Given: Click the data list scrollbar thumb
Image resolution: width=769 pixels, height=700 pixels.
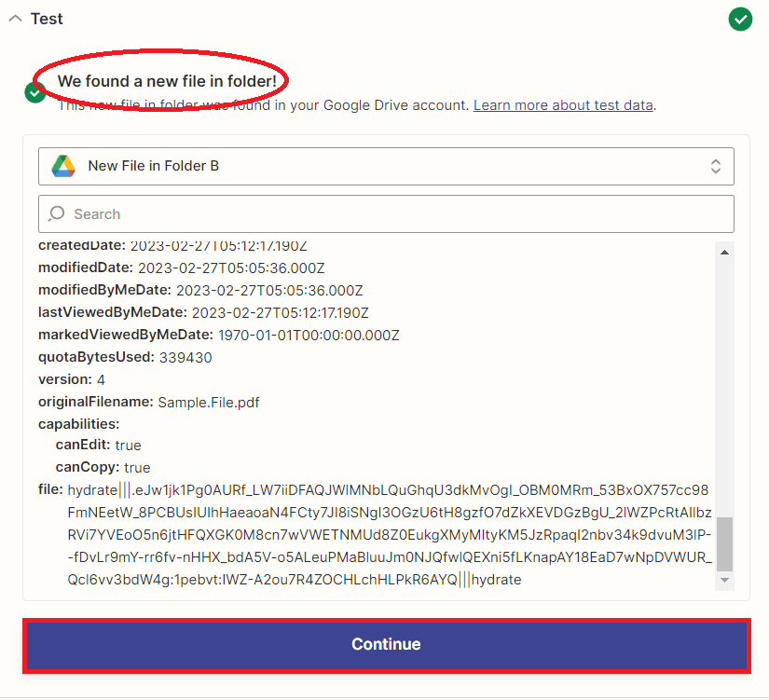Looking at the screenshot, I should coord(723,543).
